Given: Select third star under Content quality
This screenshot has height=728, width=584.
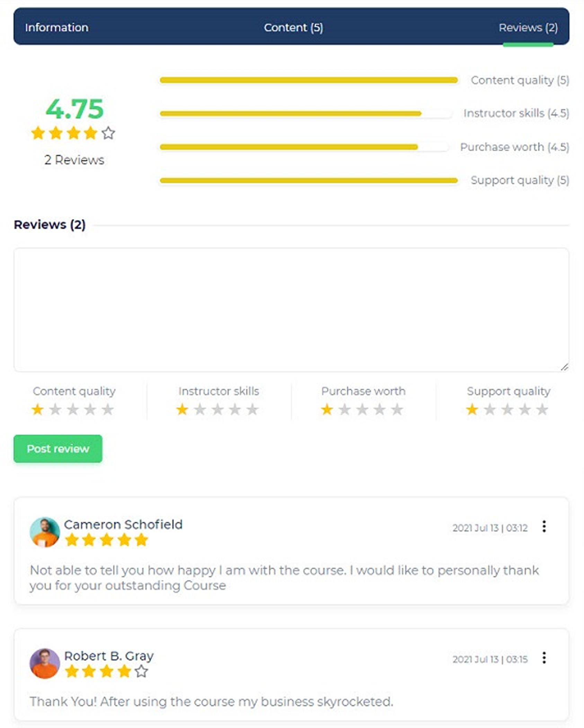Looking at the screenshot, I should [x=73, y=410].
